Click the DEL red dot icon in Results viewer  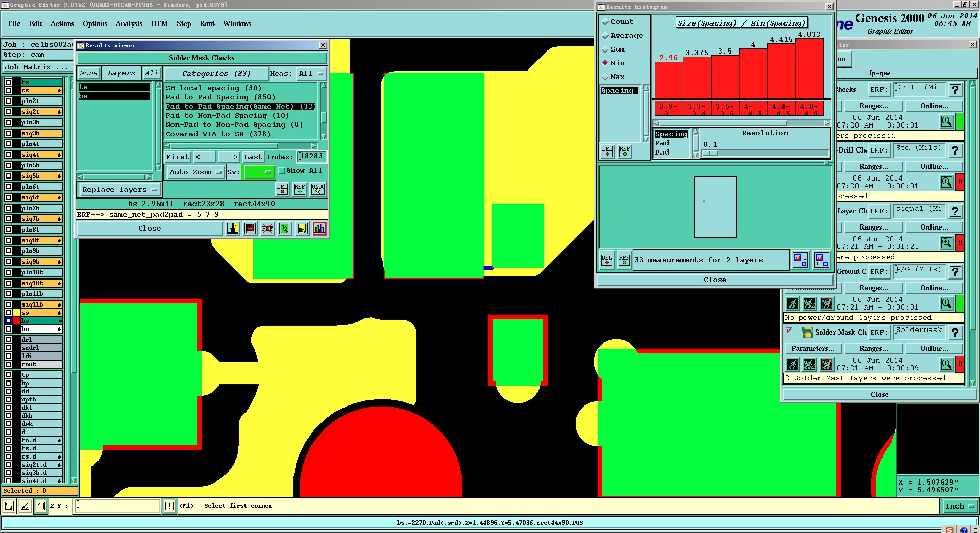(282, 189)
